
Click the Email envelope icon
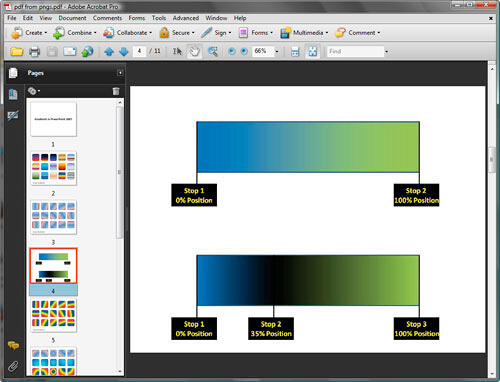point(70,51)
